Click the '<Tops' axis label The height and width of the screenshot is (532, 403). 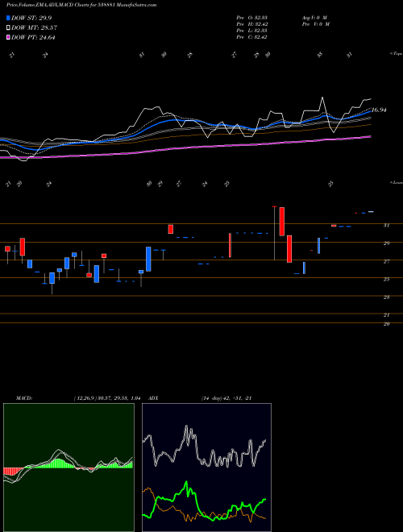point(396,54)
